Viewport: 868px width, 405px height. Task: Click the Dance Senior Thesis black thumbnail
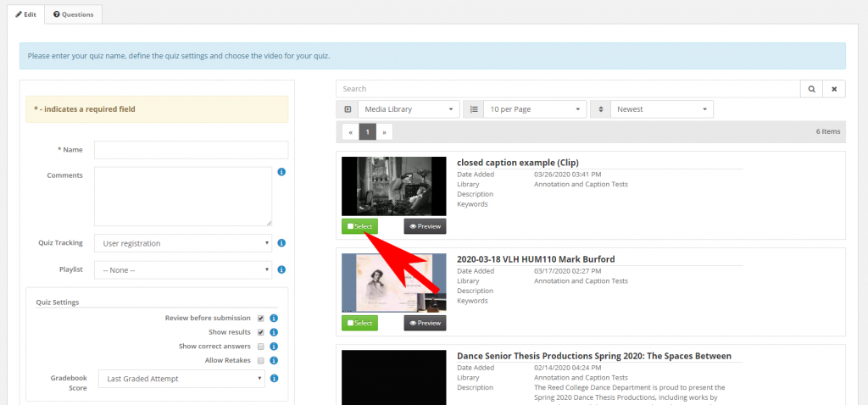[393, 377]
